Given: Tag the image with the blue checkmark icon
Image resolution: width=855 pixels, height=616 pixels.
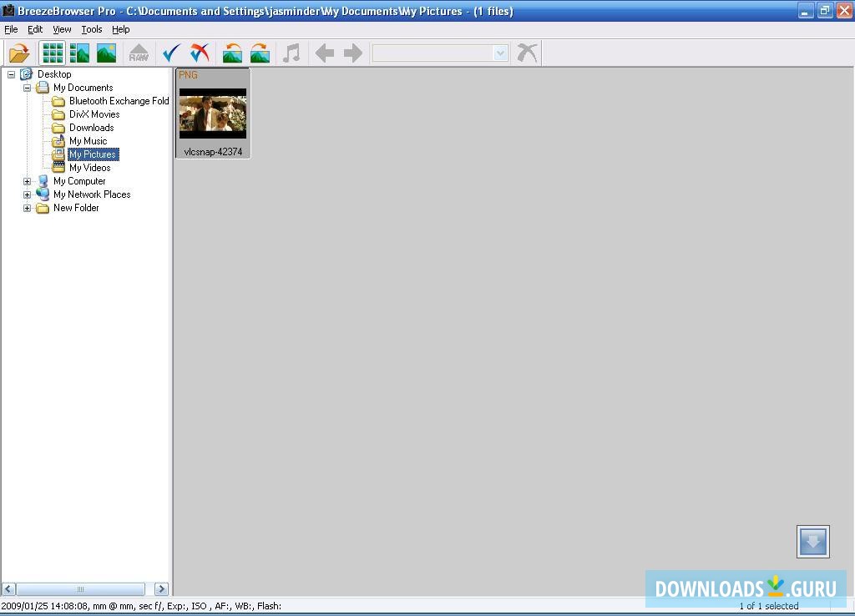Looking at the screenshot, I should [x=170, y=52].
